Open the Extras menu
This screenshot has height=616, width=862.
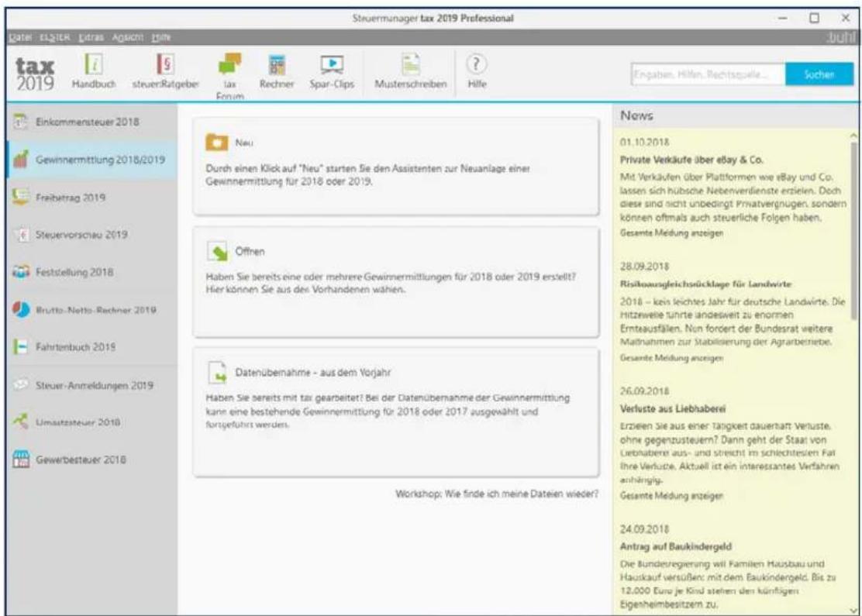pyautogui.click(x=91, y=37)
